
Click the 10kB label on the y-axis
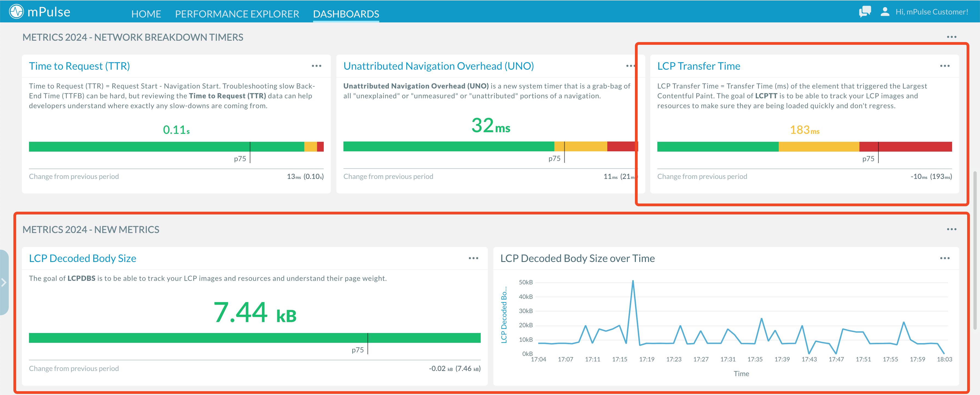coord(525,340)
